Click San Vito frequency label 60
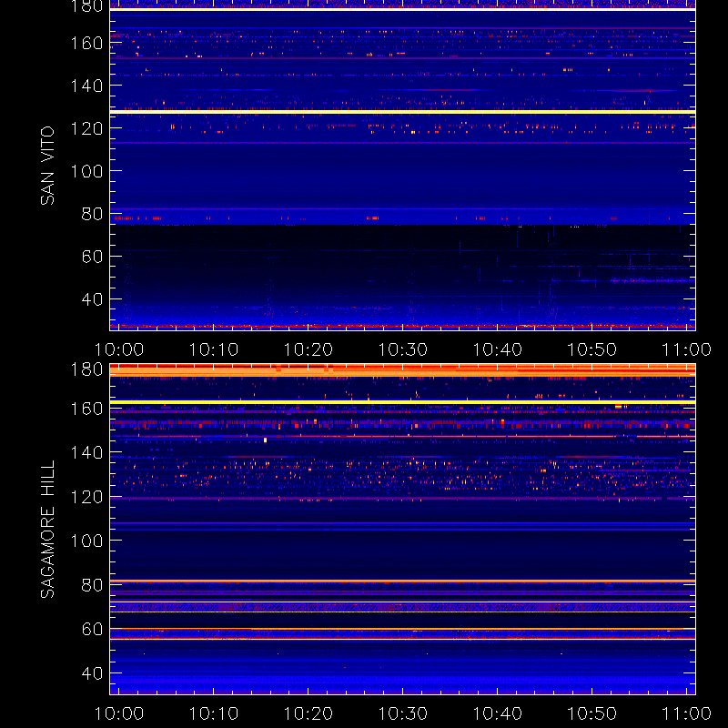This screenshot has width=728, height=728. tap(93, 257)
